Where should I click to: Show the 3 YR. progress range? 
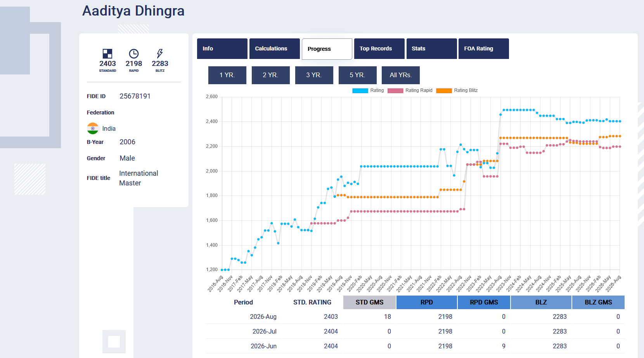314,75
